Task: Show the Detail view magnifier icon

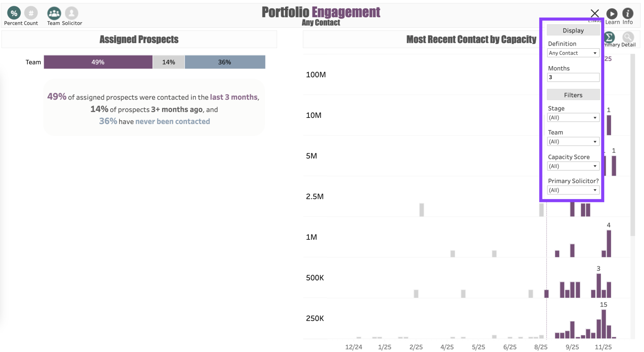Action: (x=628, y=37)
